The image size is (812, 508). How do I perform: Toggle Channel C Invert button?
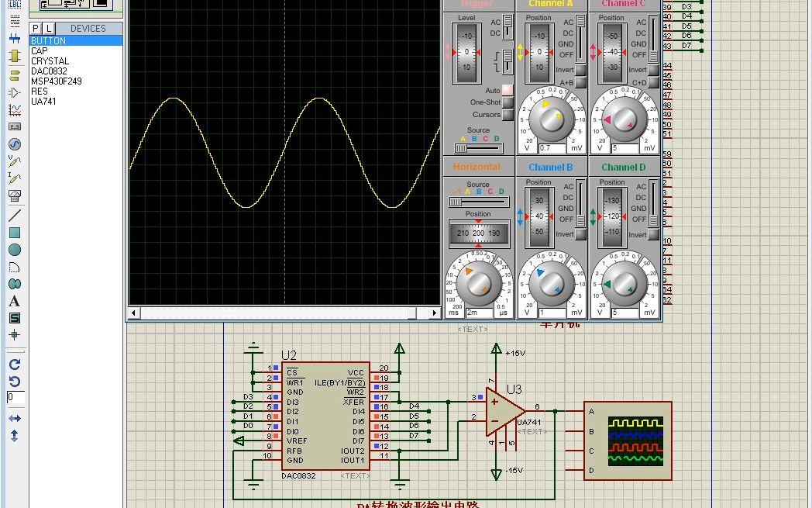653,70
